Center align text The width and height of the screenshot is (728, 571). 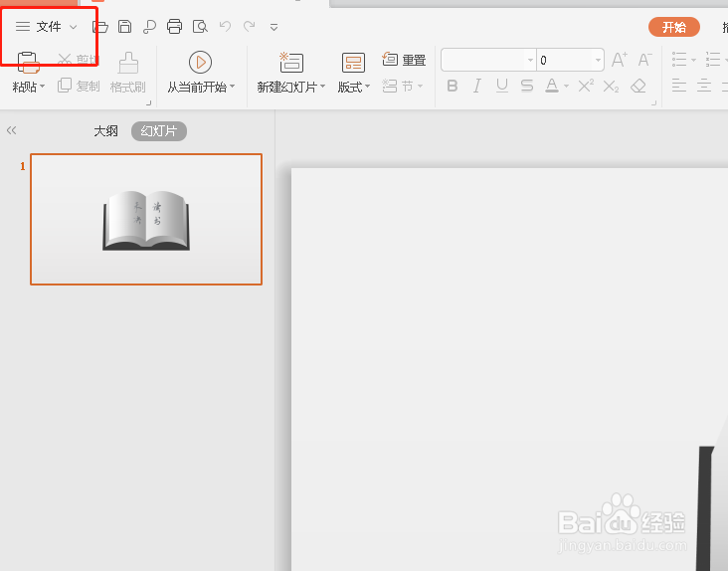(x=704, y=86)
